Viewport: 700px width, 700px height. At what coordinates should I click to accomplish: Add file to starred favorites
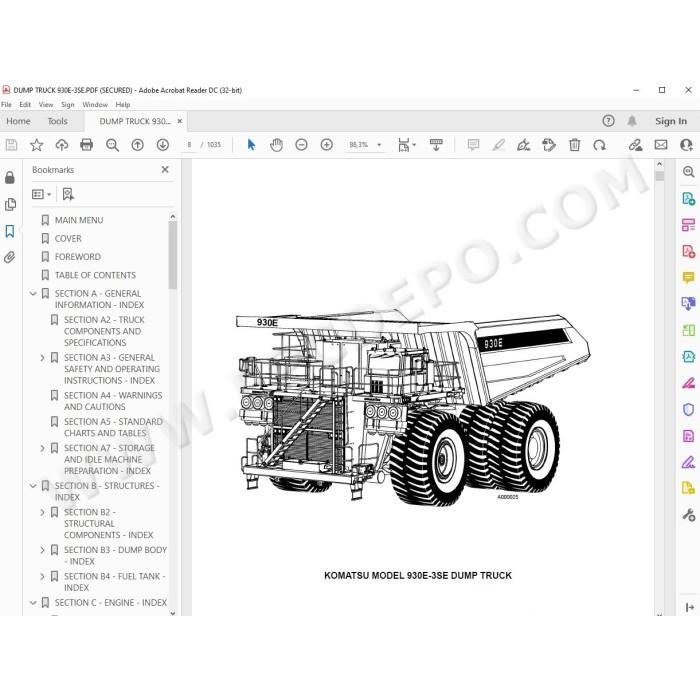click(37, 145)
